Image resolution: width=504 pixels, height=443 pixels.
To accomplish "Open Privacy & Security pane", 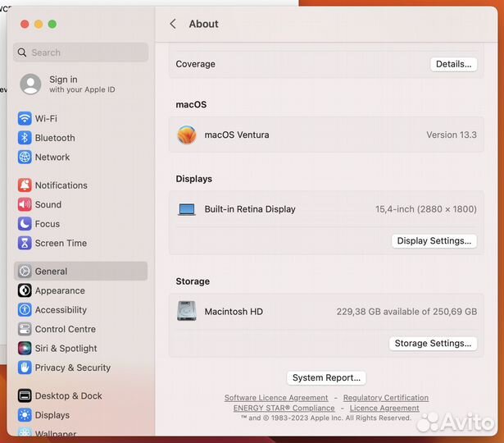I will 80,368.
